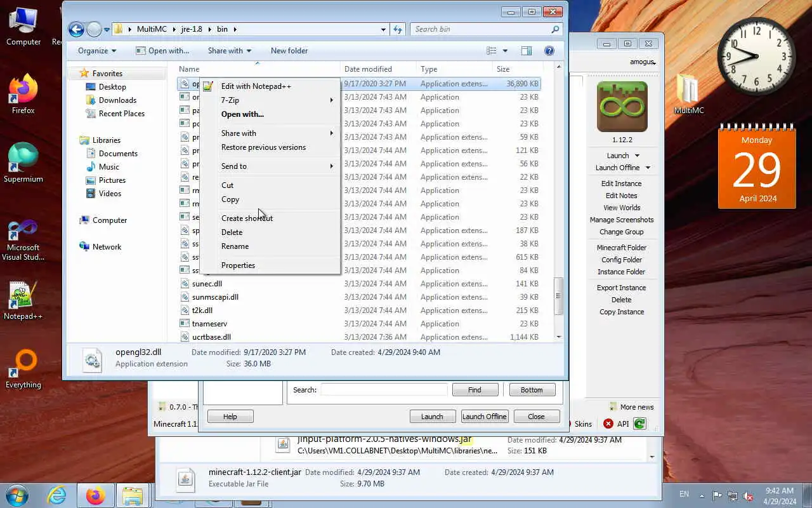Click Help button in MultiMC console
This screenshot has width=812, height=508.
pyautogui.click(x=230, y=417)
